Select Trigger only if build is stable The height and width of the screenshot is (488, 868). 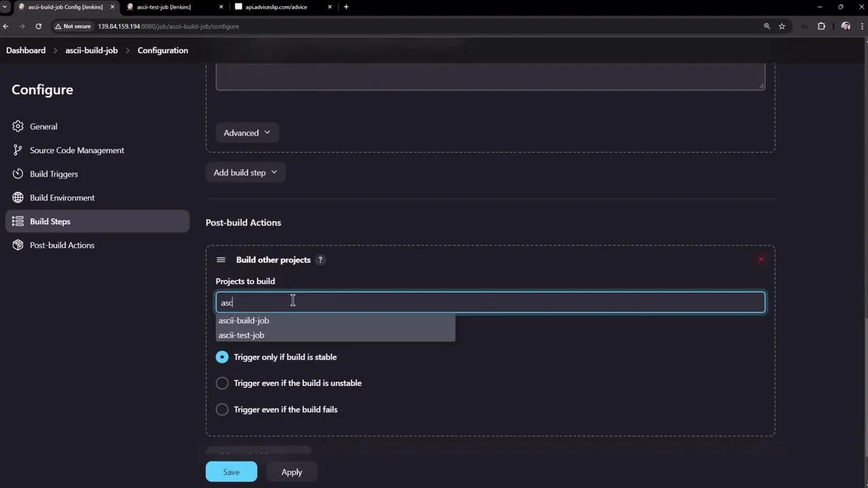[x=222, y=357]
